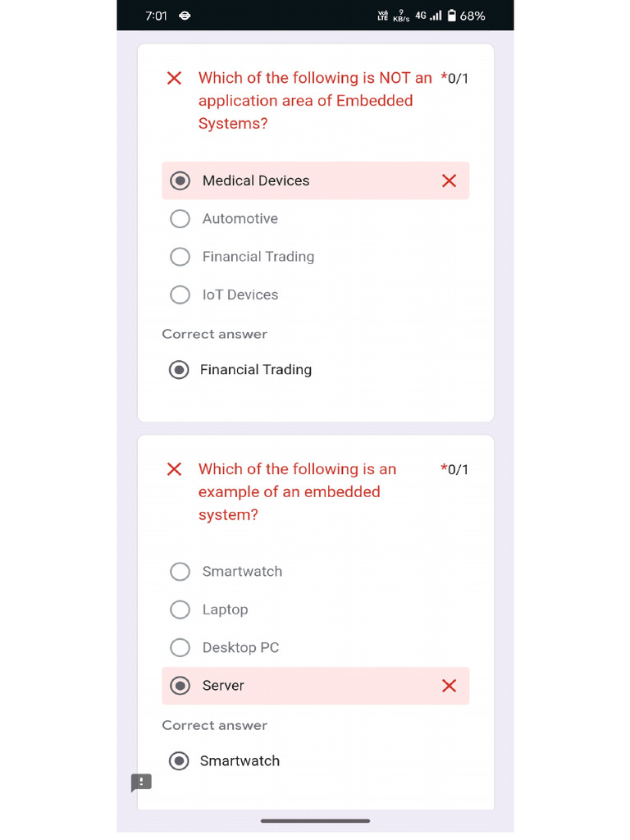Choose the IoT Devices option

(x=180, y=294)
